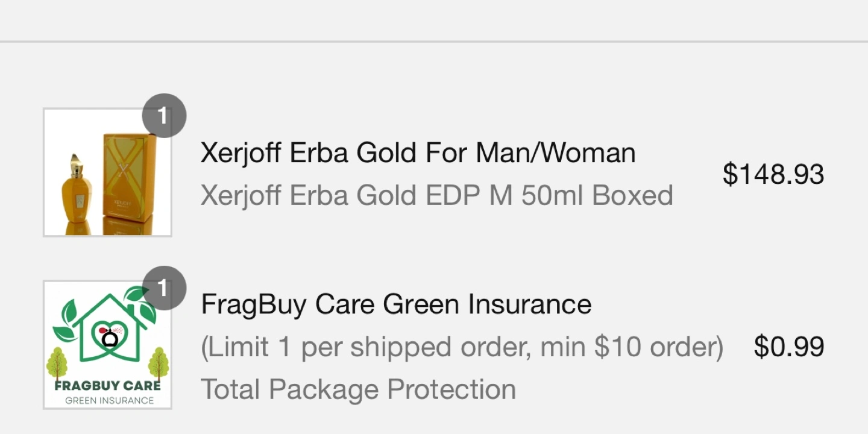Viewport: 868px width, 434px height.
Task: Select the Xerjoff Erba Gold EDP M 50ml Boxed variant text
Action: (436, 195)
